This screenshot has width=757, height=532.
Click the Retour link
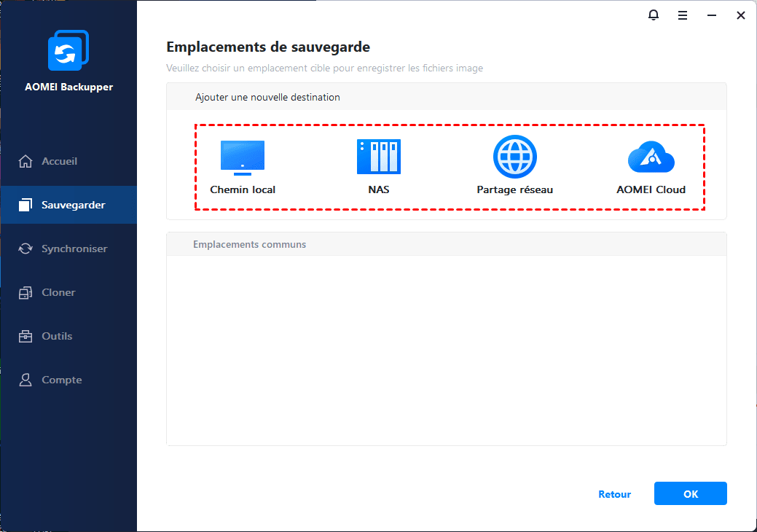pyautogui.click(x=615, y=494)
